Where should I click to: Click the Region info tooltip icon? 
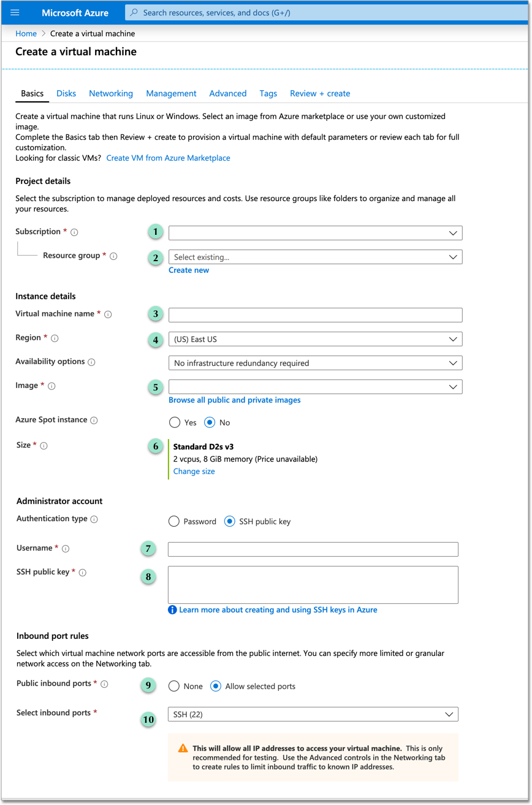[56, 338]
